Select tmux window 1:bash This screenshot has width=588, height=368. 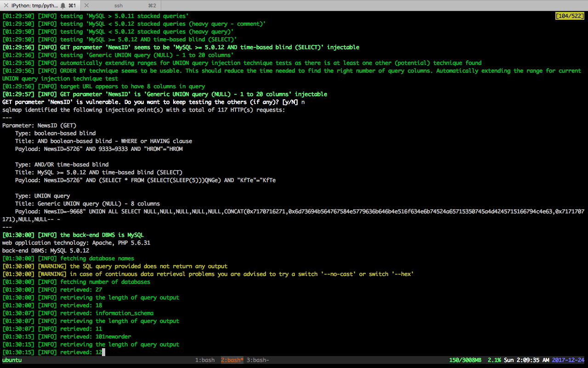(x=205, y=360)
